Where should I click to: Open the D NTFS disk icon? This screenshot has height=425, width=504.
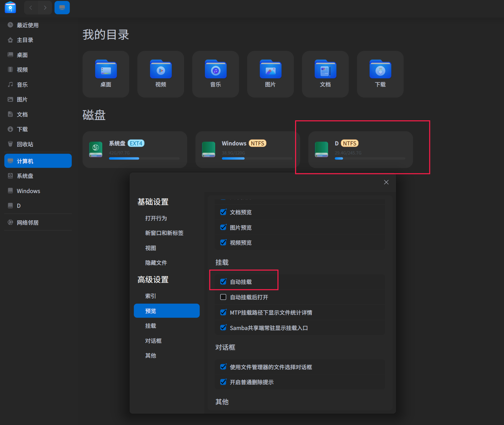point(321,150)
